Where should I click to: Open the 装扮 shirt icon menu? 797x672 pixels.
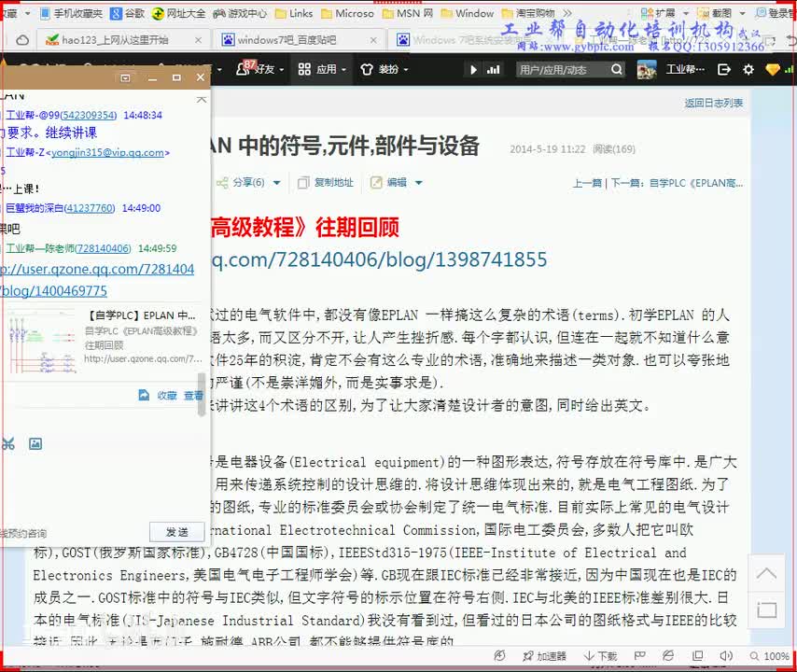(x=384, y=69)
